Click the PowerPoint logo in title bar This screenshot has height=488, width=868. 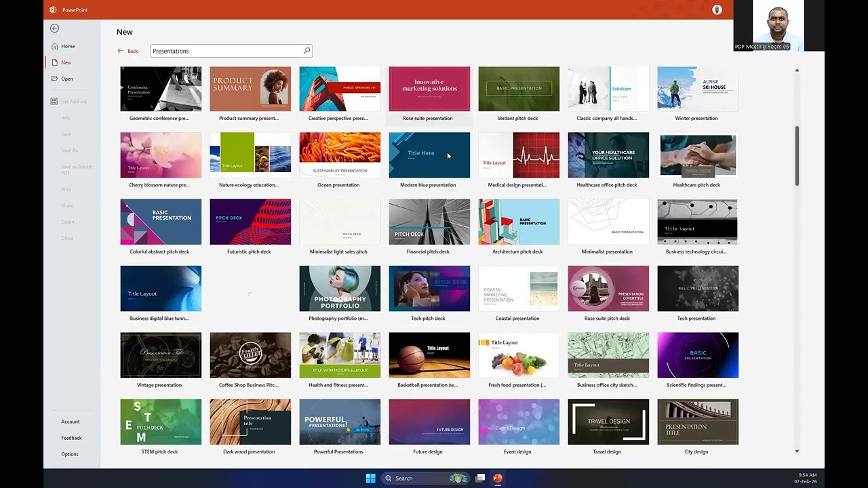pos(53,9)
